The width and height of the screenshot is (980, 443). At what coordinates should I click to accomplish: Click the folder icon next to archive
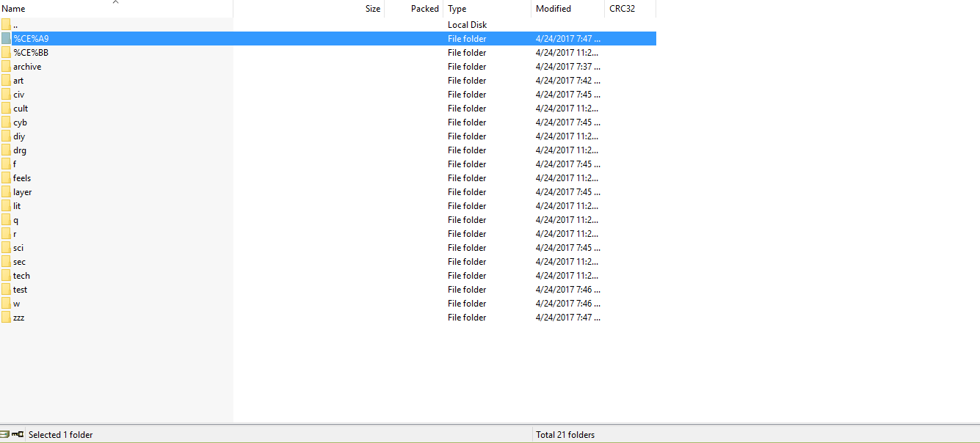tap(6, 67)
